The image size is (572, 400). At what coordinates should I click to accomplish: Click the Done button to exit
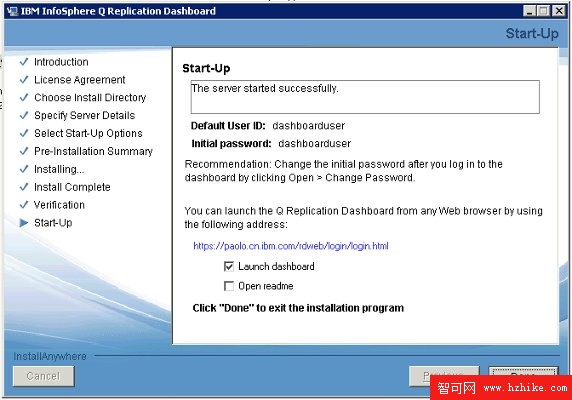click(523, 375)
